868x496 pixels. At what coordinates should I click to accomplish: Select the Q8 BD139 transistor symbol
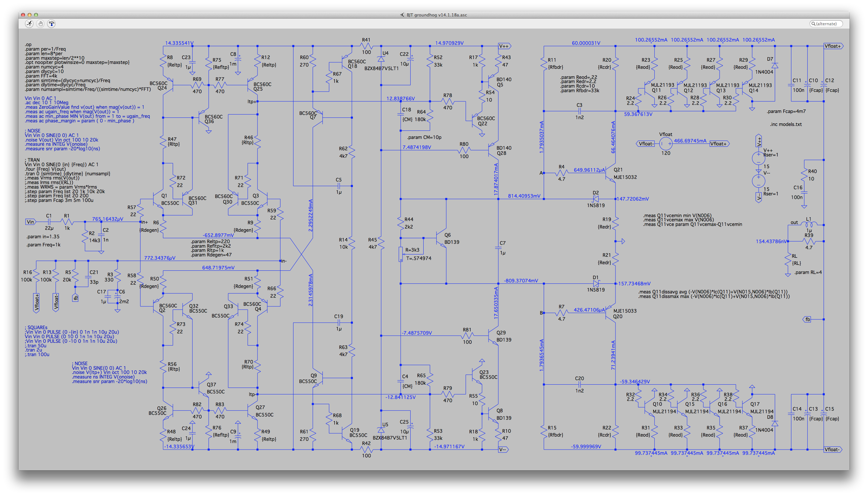[x=493, y=414]
